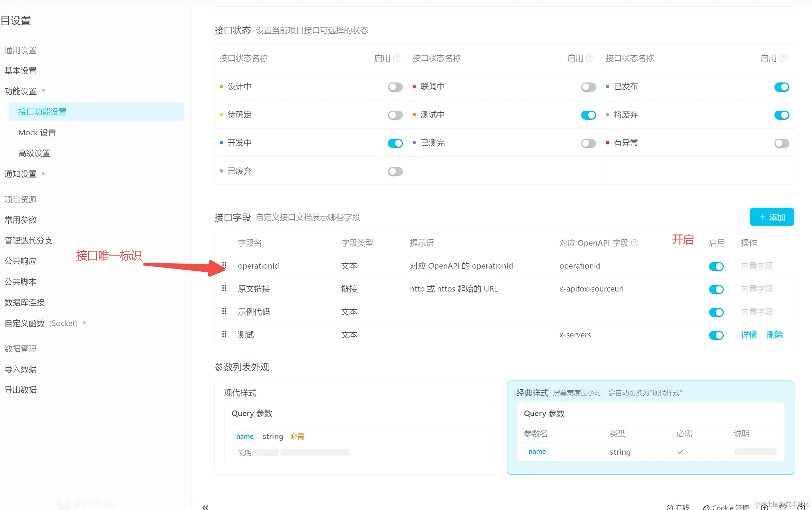Enable the 设计中 status toggle
This screenshot has height=510, width=812.
[395, 87]
